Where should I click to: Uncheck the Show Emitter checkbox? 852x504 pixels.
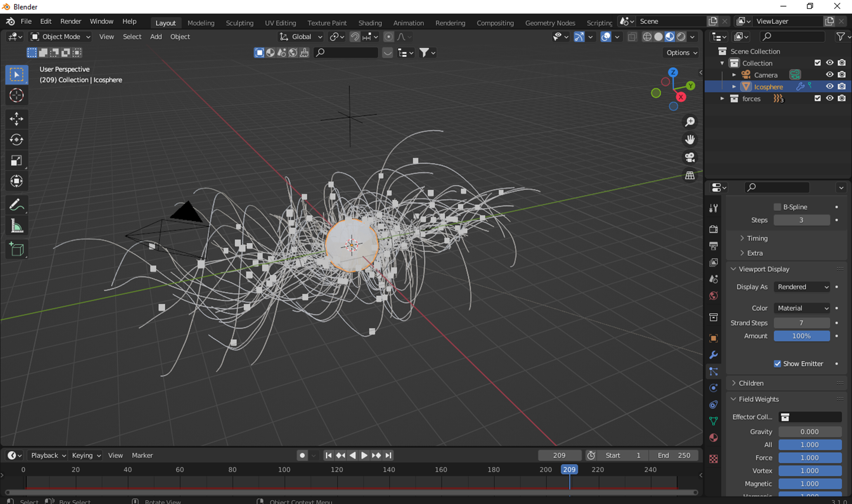(x=777, y=363)
